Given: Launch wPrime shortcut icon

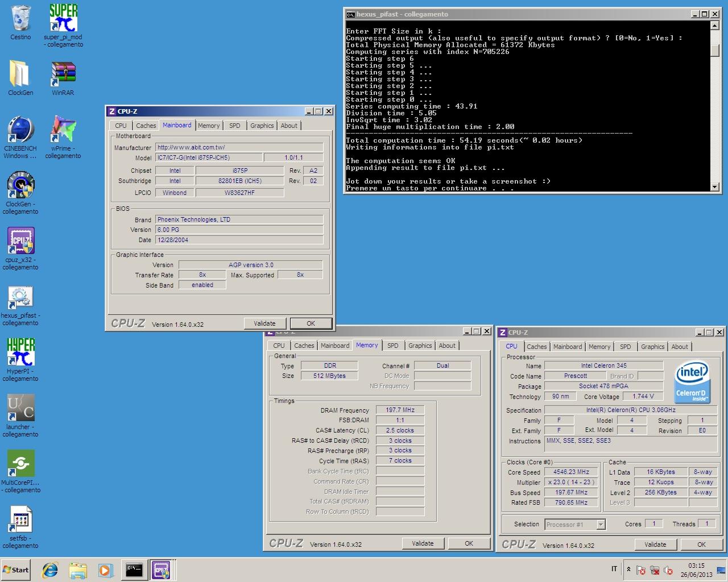Looking at the screenshot, I should [63, 137].
